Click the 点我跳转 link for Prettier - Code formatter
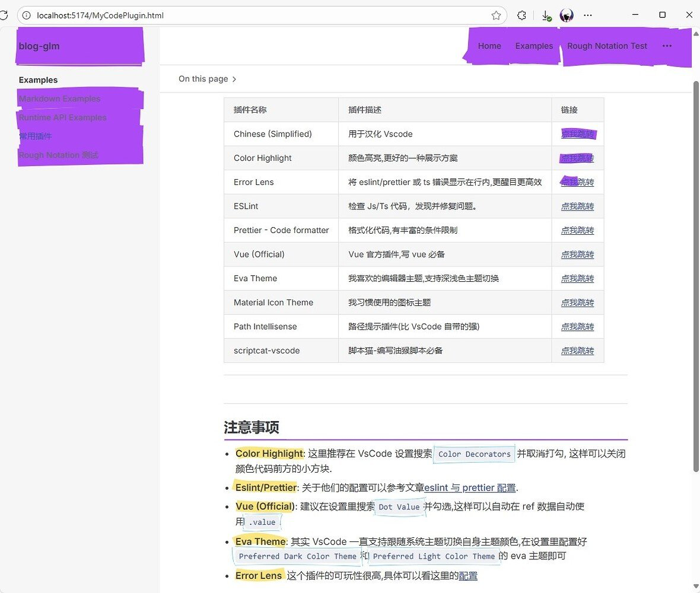The width and height of the screenshot is (700, 593). tap(577, 230)
